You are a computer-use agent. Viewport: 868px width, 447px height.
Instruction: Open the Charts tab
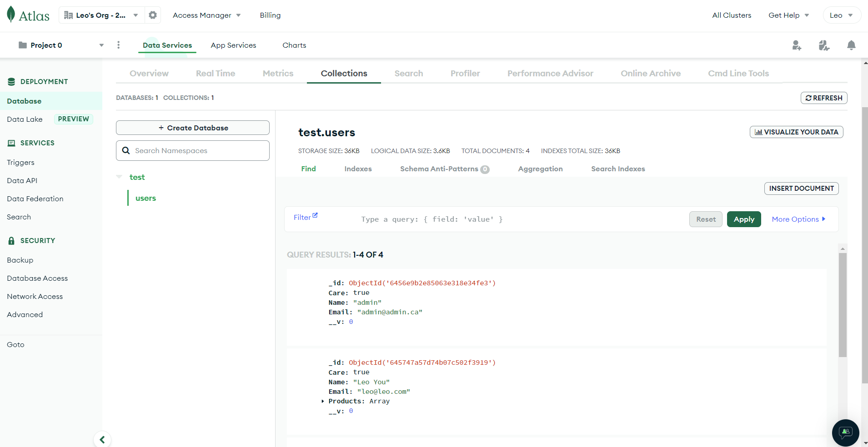294,45
